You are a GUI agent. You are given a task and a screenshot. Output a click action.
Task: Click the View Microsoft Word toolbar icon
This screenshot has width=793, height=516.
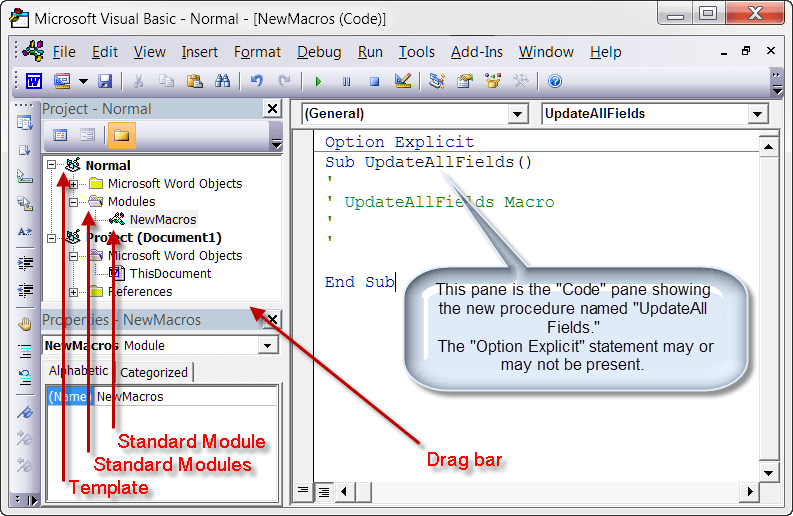(33, 81)
